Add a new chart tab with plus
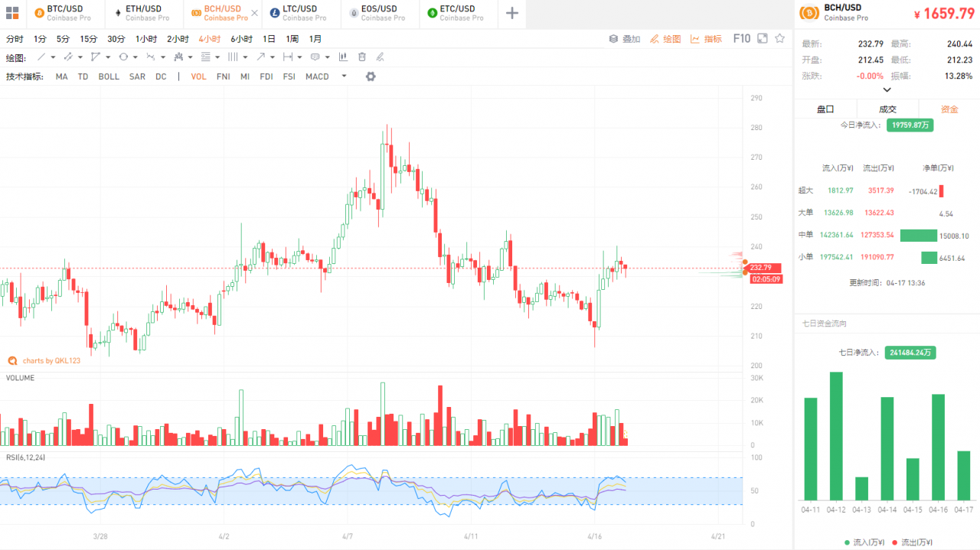This screenshot has height=550, width=980. click(512, 13)
